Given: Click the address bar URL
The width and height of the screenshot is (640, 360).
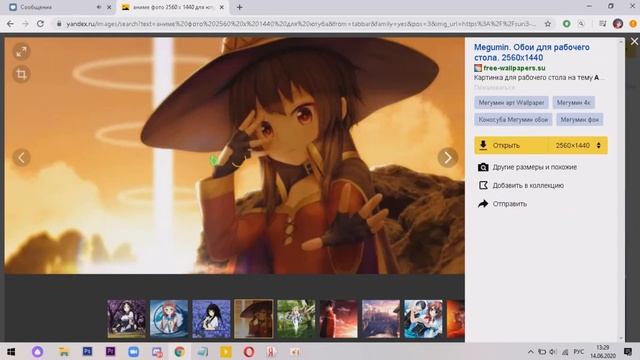Looking at the screenshot, I should point(301,24).
